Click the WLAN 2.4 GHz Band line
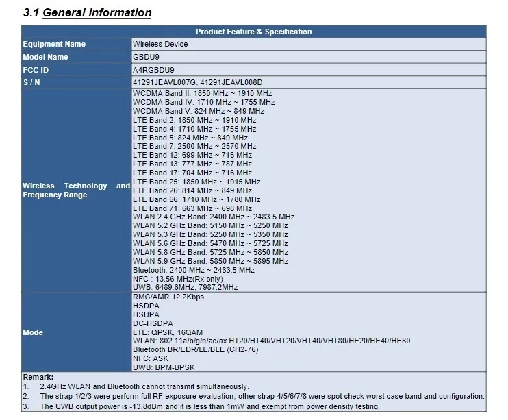The width and height of the screenshot is (508, 420). [x=214, y=217]
